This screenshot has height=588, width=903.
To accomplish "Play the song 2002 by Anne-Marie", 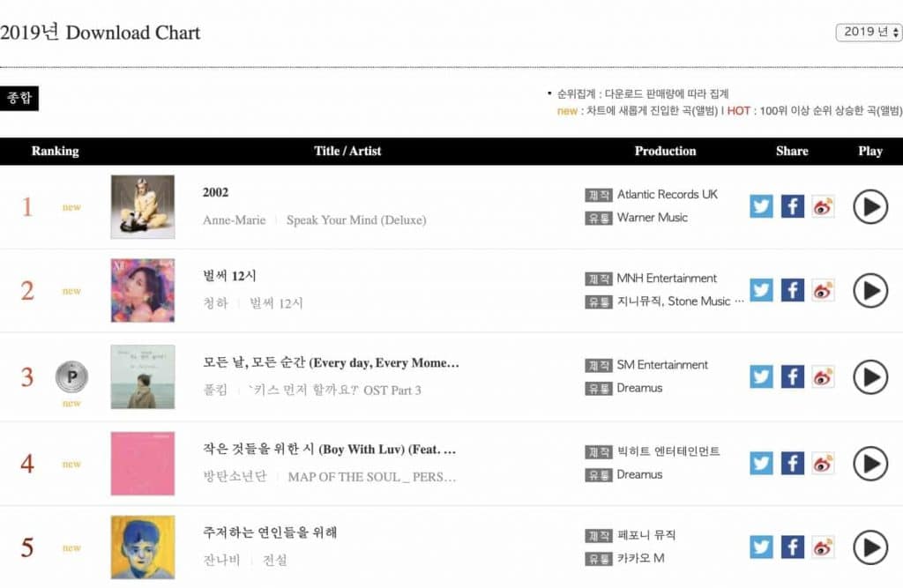I will pos(870,207).
